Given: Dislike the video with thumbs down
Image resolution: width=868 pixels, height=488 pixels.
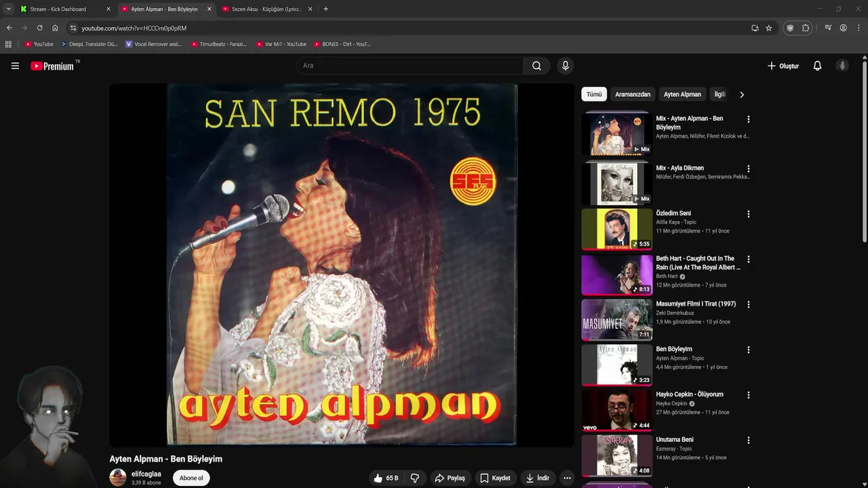Looking at the screenshot, I should pyautogui.click(x=414, y=478).
